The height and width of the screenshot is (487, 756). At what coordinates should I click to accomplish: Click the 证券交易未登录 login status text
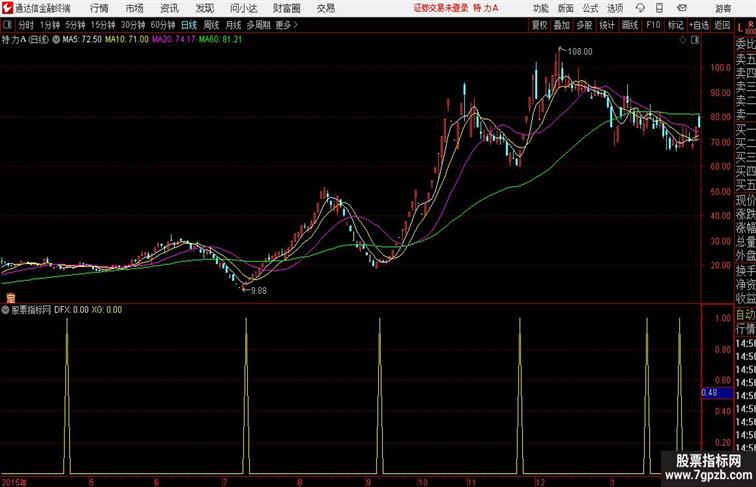pos(441,8)
